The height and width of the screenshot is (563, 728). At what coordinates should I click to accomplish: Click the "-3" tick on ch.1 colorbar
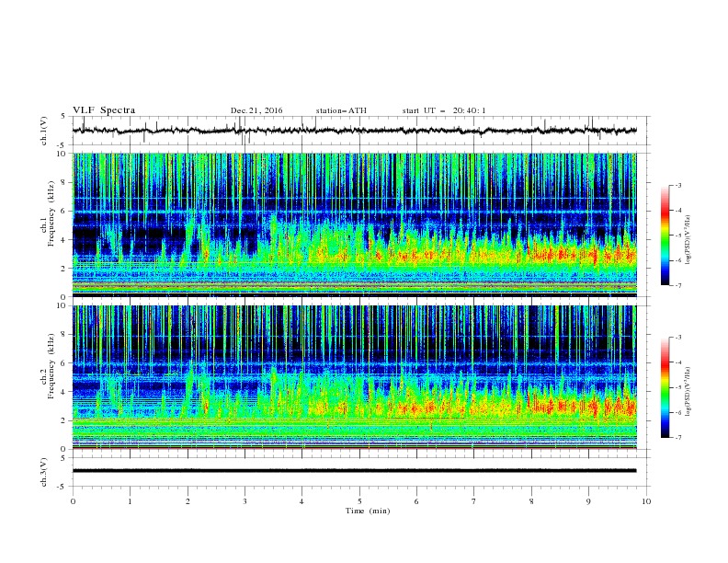[x=678, y=185]
